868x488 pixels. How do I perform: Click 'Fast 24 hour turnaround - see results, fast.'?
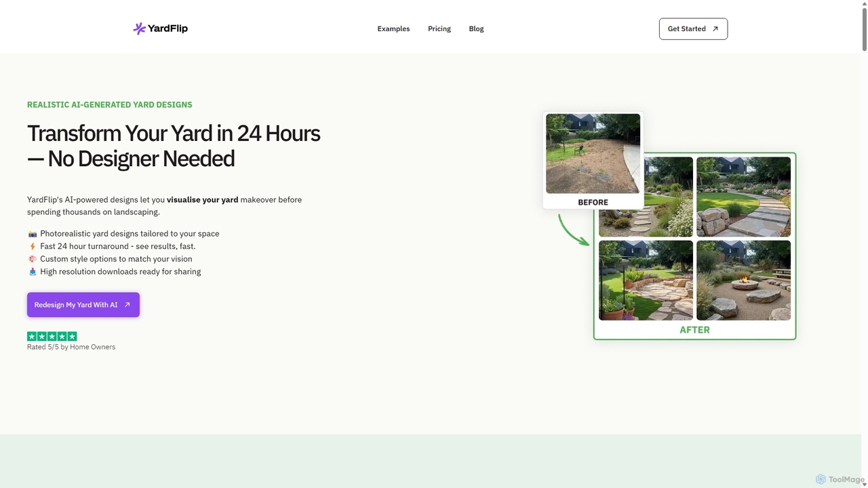[x=118, y=246]
